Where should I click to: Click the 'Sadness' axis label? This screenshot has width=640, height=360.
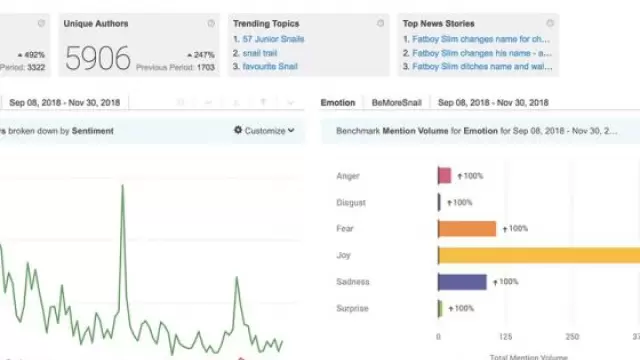point(353,282)
